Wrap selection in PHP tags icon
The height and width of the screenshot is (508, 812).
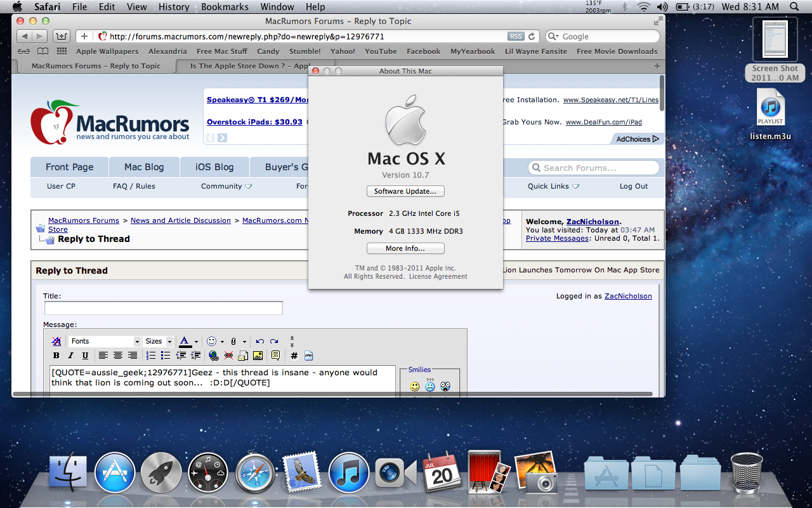309,356
